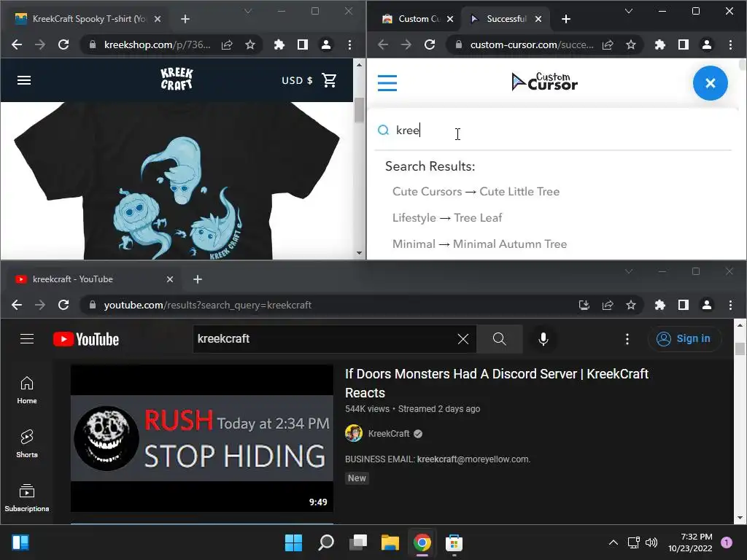This screenshot has width=747, height=560.
Task: Open profile in Custom Cursor window
Action: click(706, 44)
